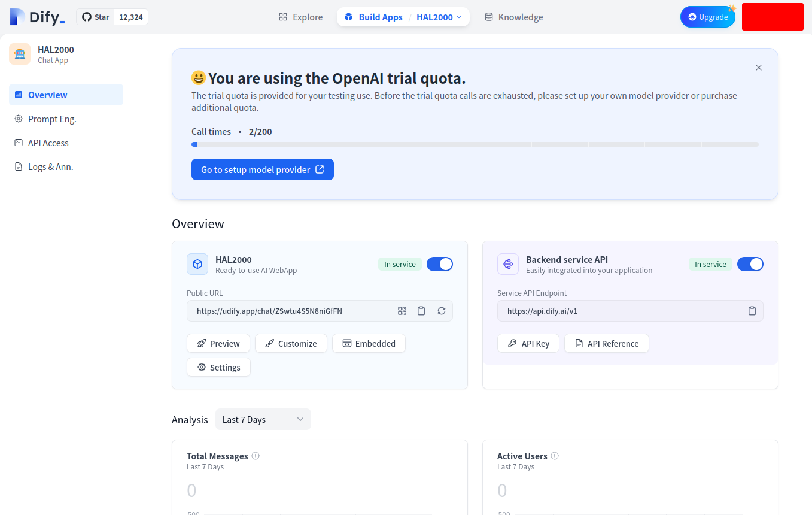Open the Last 7 Days period dropdown
Screen dimensions: 812x515
pos(263,419)
